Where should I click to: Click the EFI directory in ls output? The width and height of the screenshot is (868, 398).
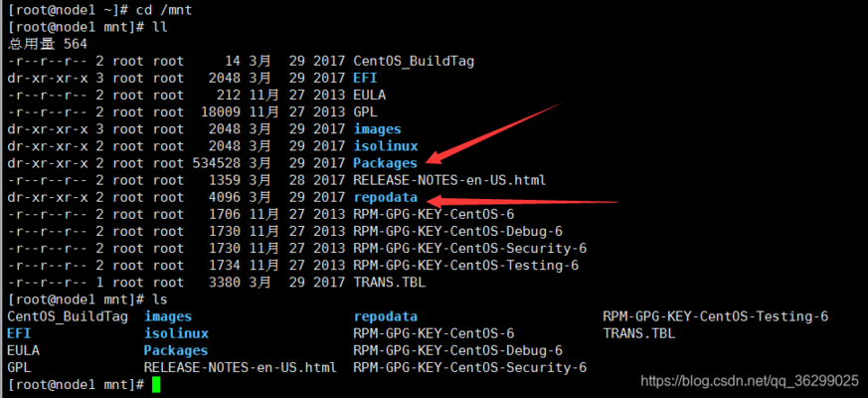tap(19, 333)
